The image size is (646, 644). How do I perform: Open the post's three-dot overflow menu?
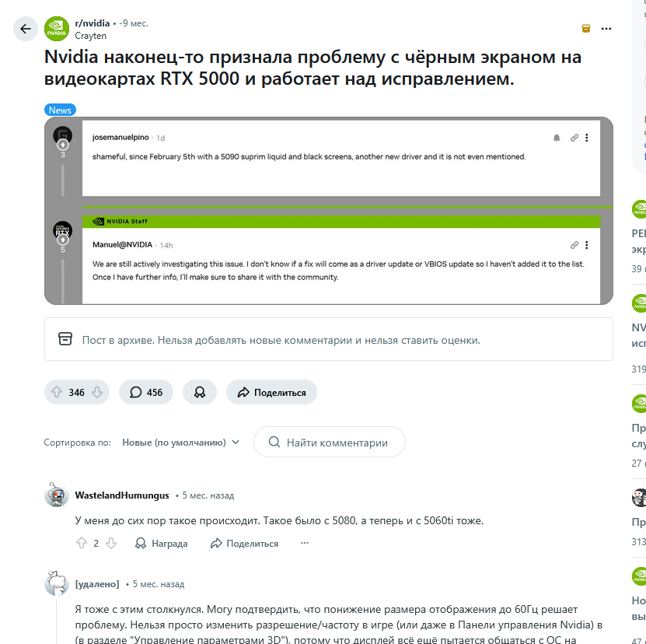coord(606,29)
